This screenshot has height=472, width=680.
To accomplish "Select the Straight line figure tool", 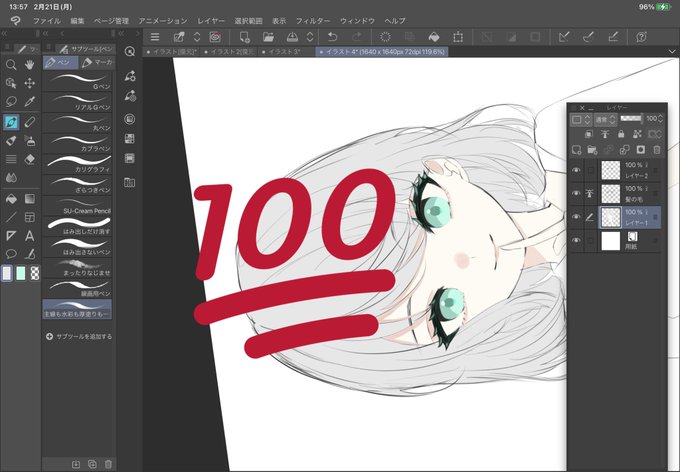I will pos(11,217).
